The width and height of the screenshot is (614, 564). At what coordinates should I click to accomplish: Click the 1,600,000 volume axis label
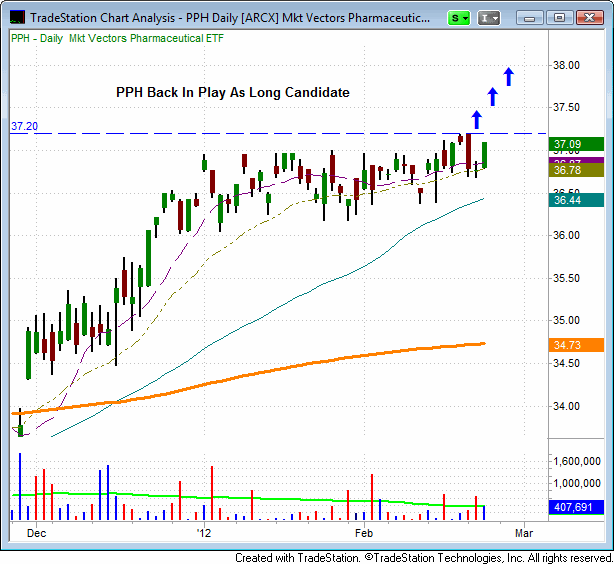[577, 461]
